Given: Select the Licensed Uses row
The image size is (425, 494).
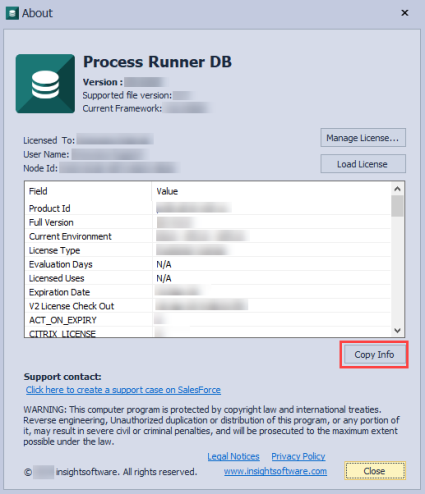Looking at the screenshot, I should coord(207,278).
